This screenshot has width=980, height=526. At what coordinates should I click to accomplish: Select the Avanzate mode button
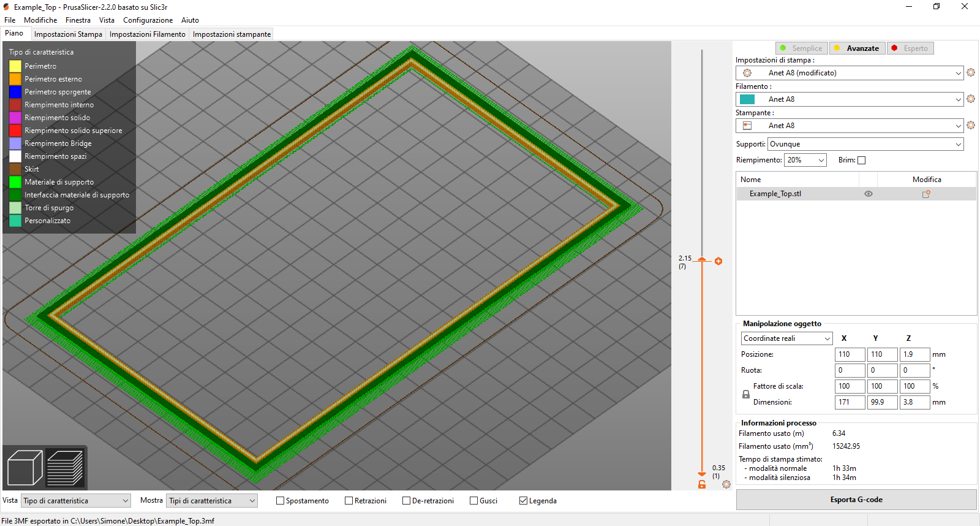[858, 48]
